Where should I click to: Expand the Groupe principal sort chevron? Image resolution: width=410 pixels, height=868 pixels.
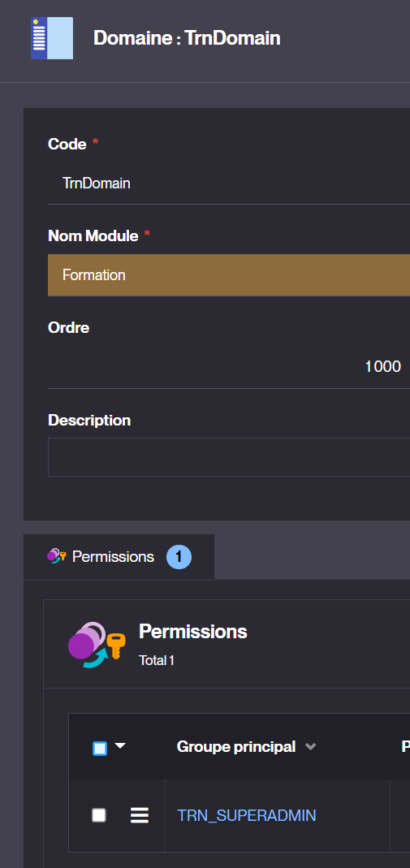pos(311,747)
